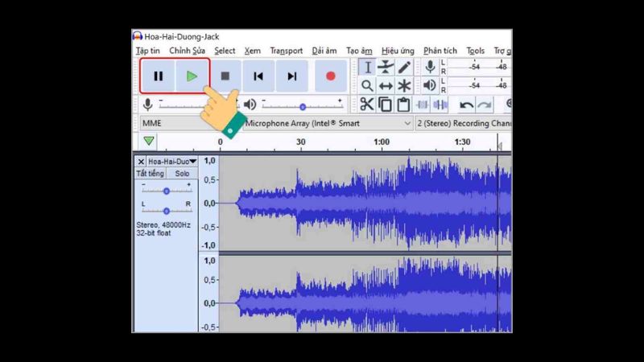
Task: Click the 30 mark on timeline ruler
Action: [x=301, y=142]
